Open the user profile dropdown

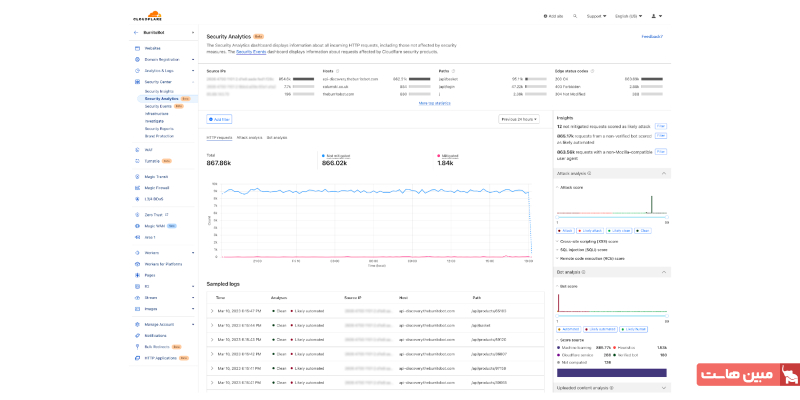(657, 16)
